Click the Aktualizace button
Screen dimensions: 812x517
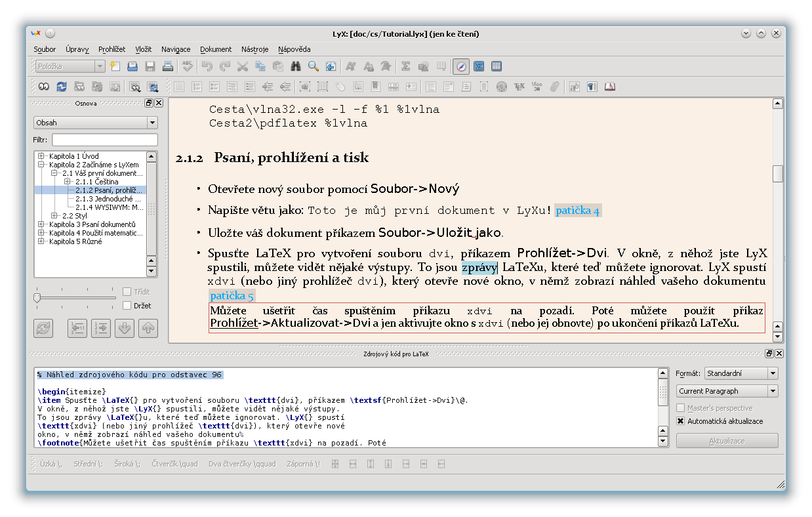coord(727,441)
